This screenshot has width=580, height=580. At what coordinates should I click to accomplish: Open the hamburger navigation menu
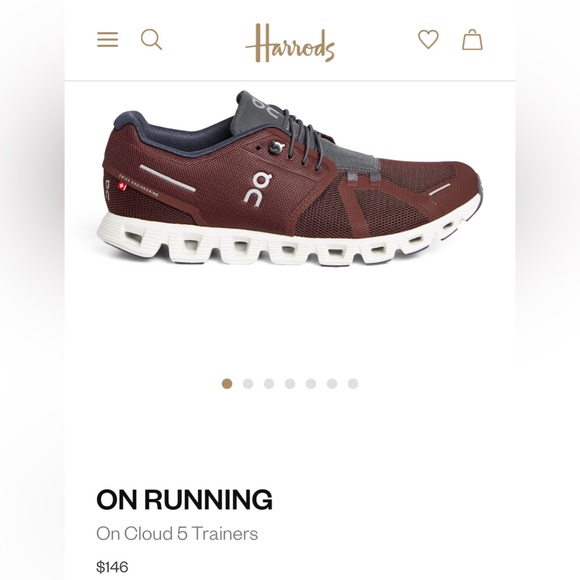click(x=108, y=40)
